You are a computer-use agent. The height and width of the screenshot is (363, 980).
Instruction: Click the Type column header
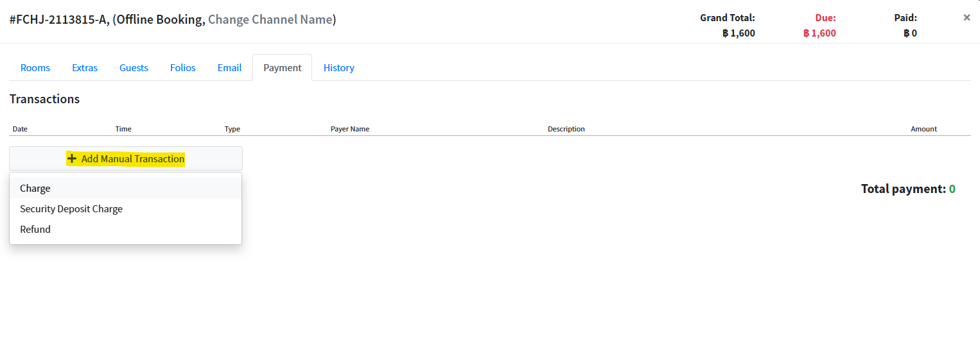(232, 129)
